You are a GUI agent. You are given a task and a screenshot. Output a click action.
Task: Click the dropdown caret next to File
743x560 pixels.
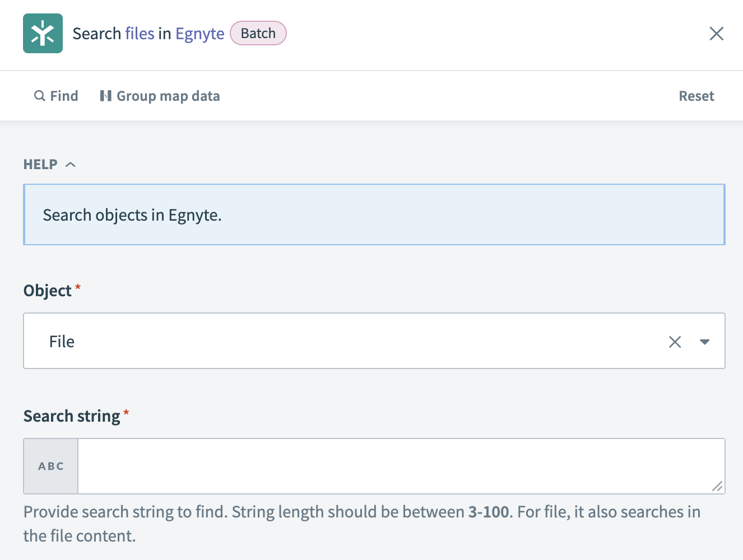tap(705, 341)
